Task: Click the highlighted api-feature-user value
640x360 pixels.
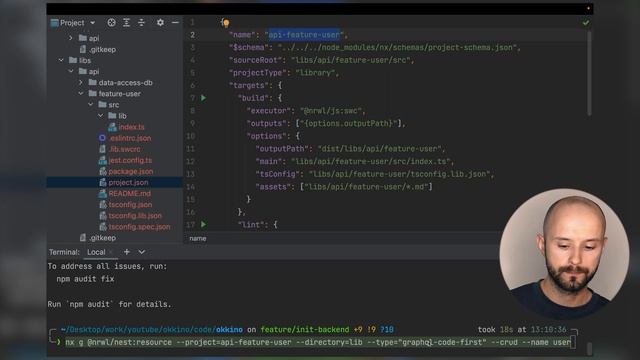Action: pyautogui.click(x=304, y=35)
